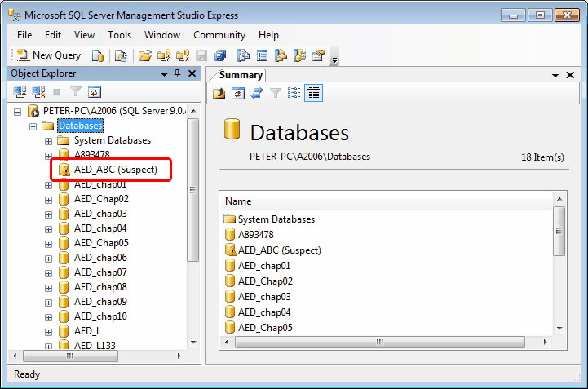Viewport: 588px width, 389px height.
Task: Switch Summary to Details report view
Action: pyautogui.click(x=313, y=93)
